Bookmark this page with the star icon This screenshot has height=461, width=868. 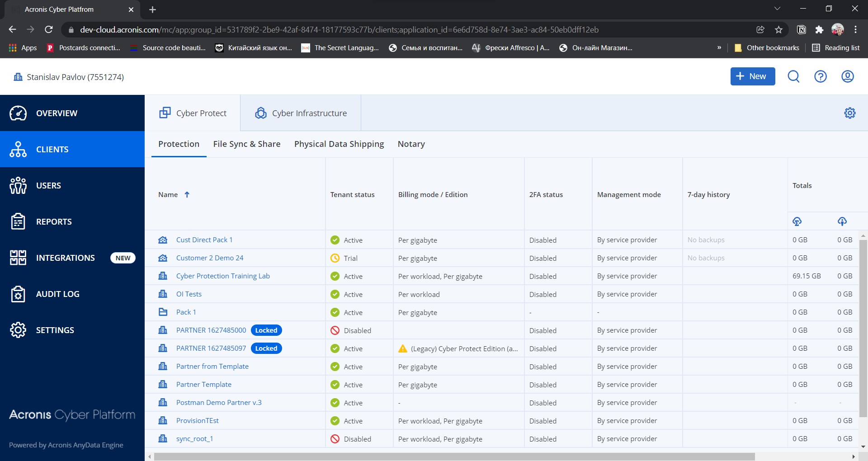pyautogui.click(x=778, y=29)
